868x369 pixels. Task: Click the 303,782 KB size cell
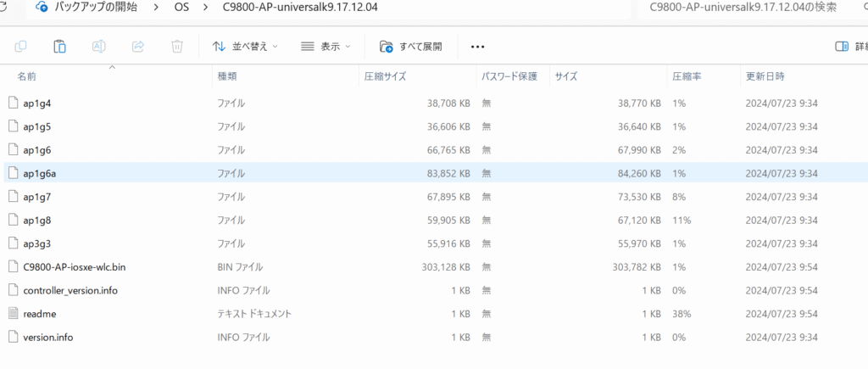click(x=637, y=267)
